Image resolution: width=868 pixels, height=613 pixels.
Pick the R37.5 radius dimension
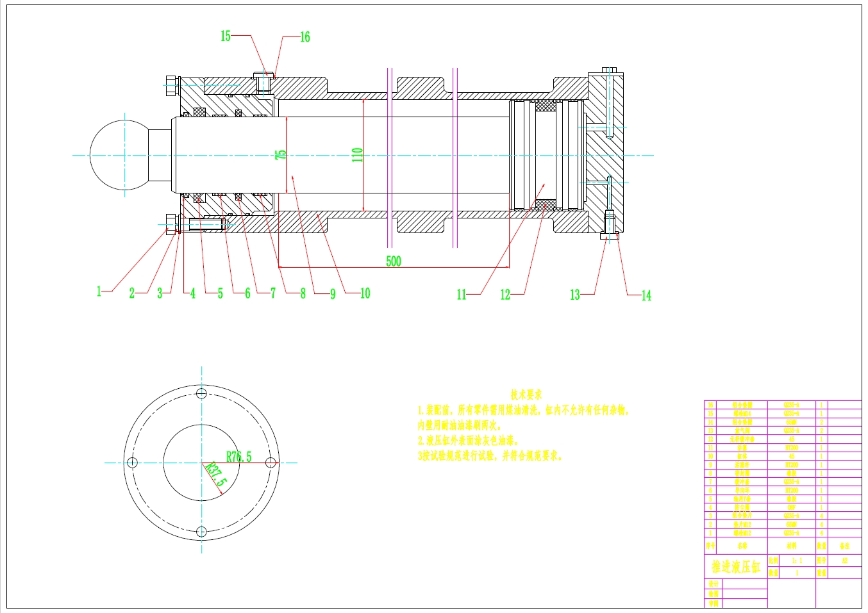pos(216,476)
